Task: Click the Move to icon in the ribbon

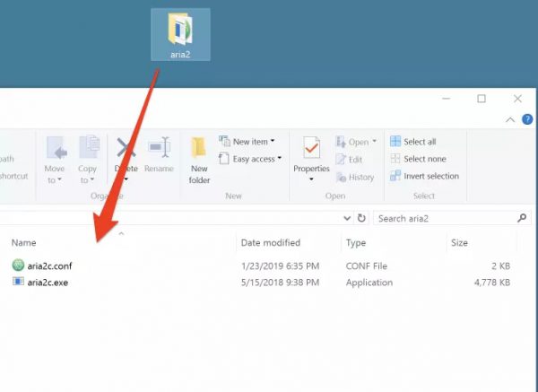Action: pyautogui.click(x=56, y=147)
